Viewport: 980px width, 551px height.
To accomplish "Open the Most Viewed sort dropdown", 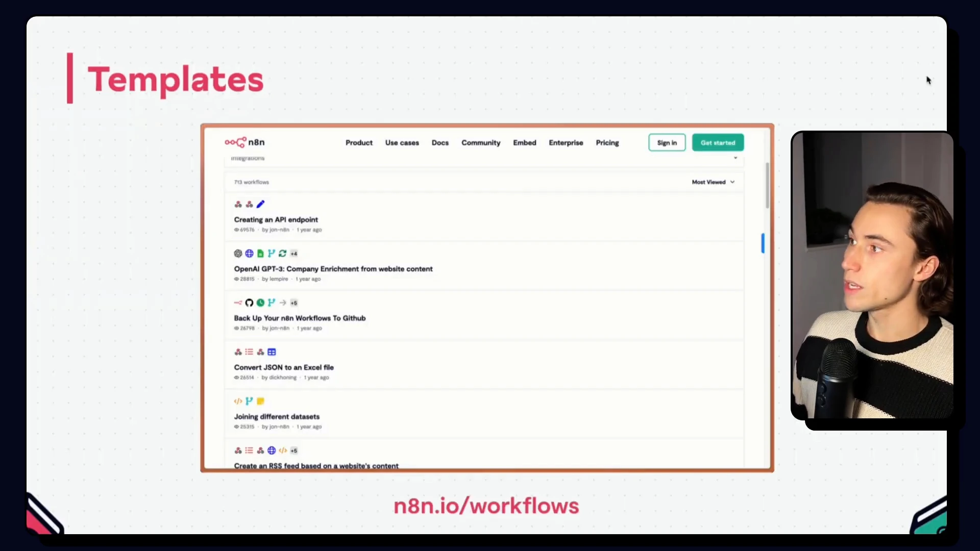I will (x=713, y=182).
